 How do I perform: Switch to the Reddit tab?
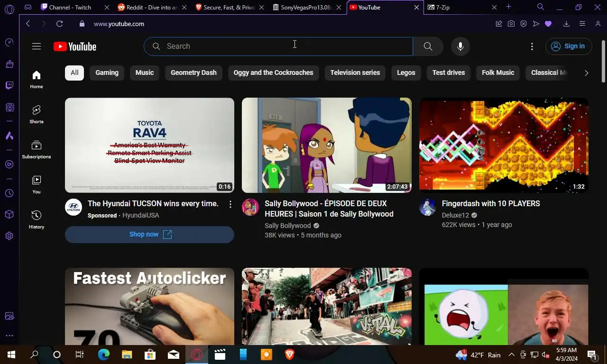click(x=152, y=7)
